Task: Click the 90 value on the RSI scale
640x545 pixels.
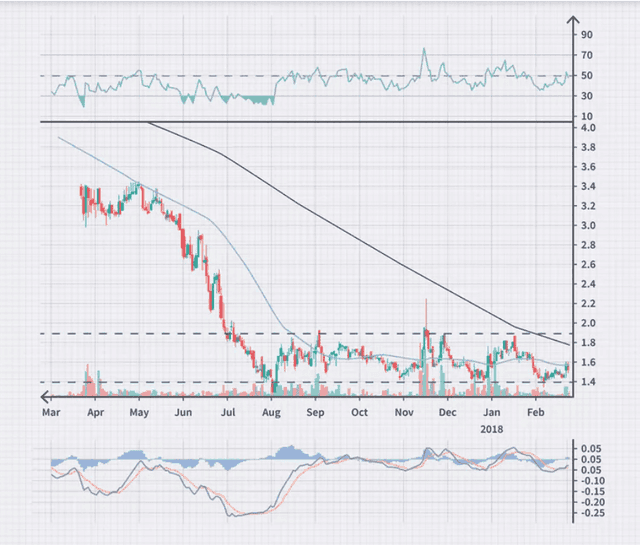Action: [x=588, y=34]
